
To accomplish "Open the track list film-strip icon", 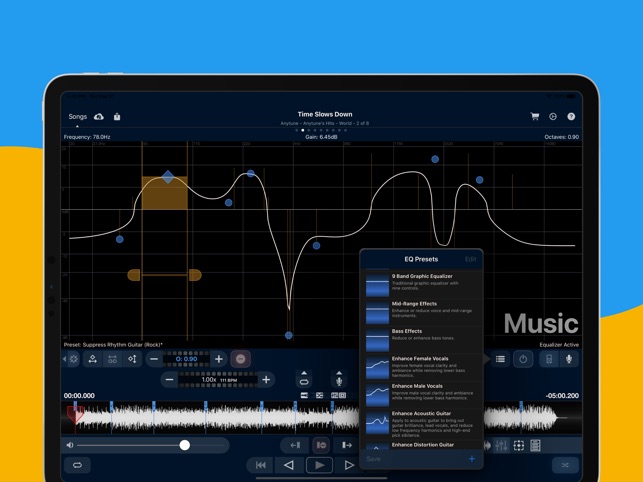I will click(535, 445).
